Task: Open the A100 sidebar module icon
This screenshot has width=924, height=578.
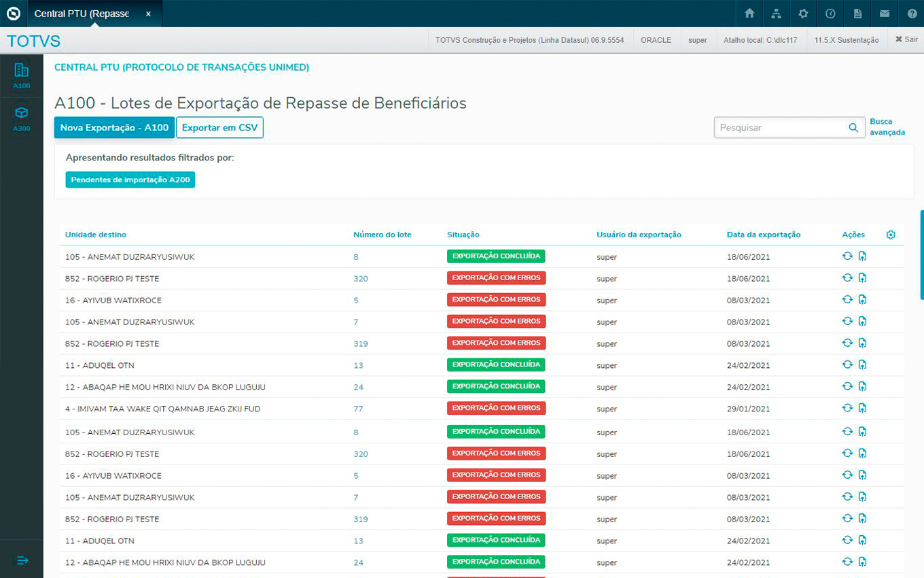Action: (21, 75)
